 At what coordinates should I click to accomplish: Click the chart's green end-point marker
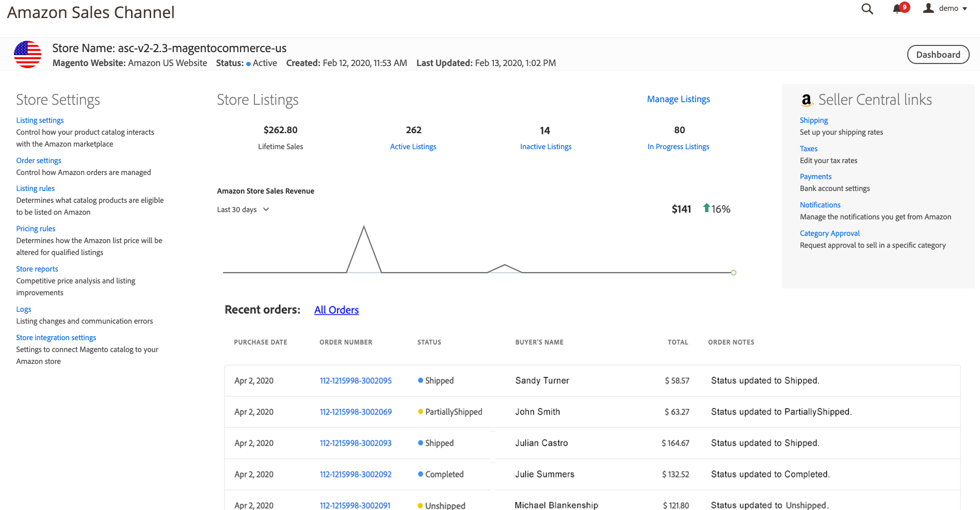click(x=733, y=273)
